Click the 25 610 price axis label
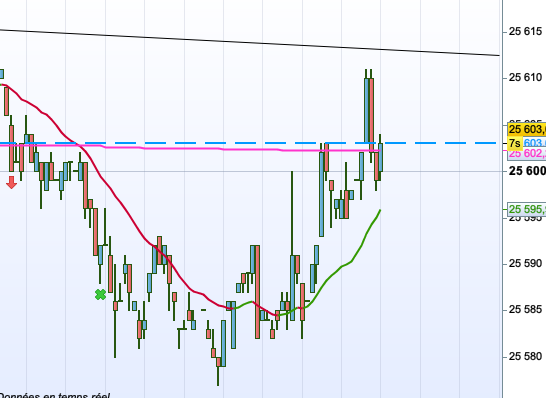 click(525, 77)
